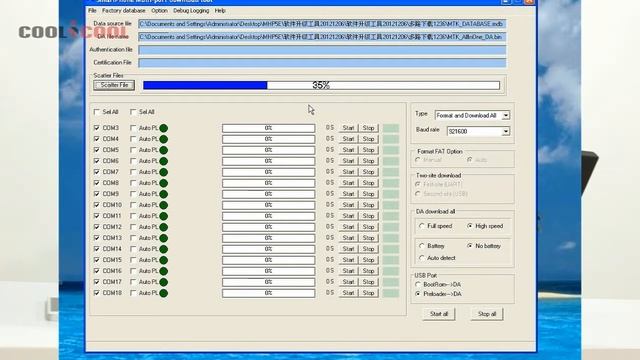Click the green status indicator for COM15
Image resolution: width=640 pixels, height=360 pixels.
point(164,260)
